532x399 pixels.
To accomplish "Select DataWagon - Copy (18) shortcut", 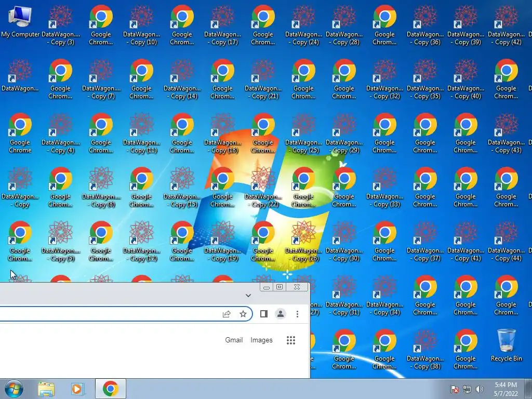I will point(222,134).
